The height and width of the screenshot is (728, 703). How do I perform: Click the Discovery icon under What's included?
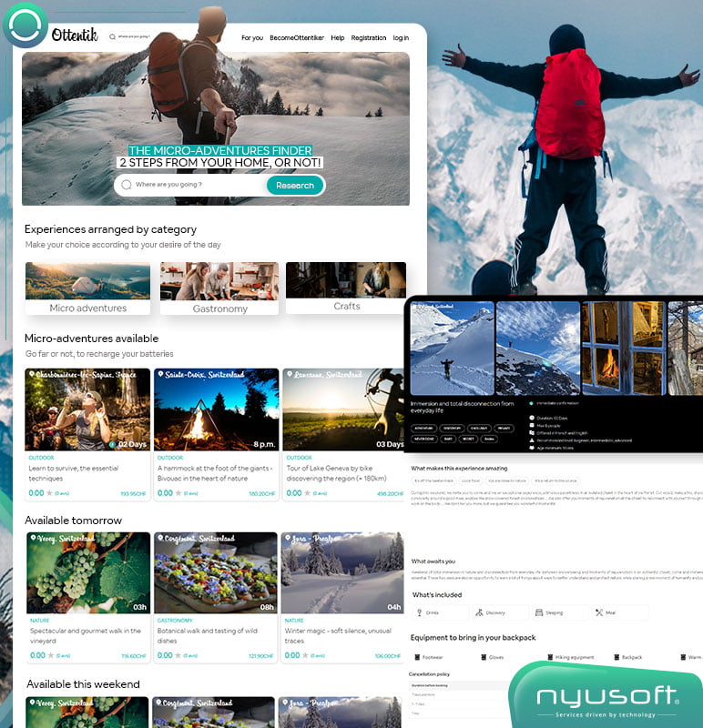[x=479, y=612]
